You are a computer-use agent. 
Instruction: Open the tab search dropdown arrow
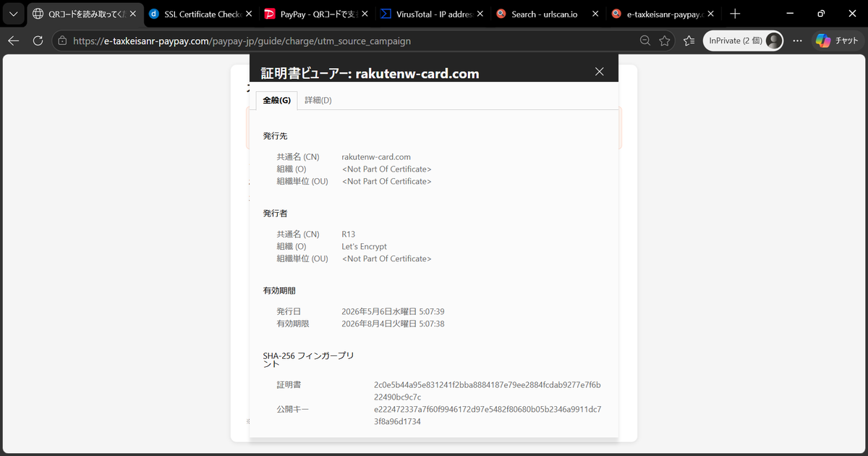point(13,14)
